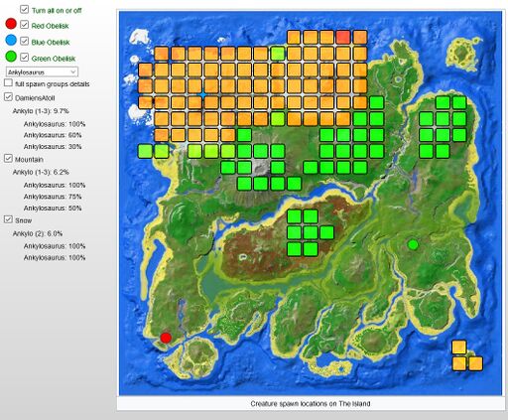The width and height of the screenshot is (508, 420).
Task: Uncheck the Blue Obelisk checkbox
Action: [24, 41]
